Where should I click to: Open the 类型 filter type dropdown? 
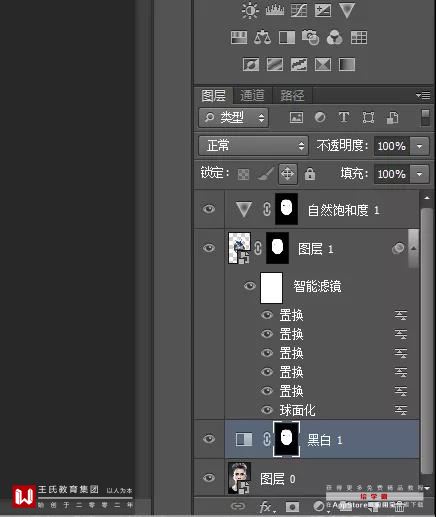tap(233, 117)
